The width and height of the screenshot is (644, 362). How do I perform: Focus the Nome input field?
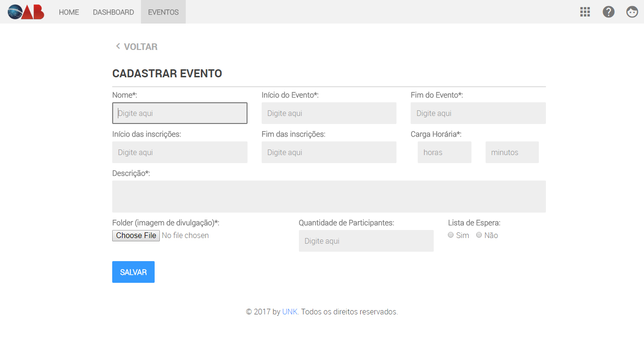coord(180,113)
